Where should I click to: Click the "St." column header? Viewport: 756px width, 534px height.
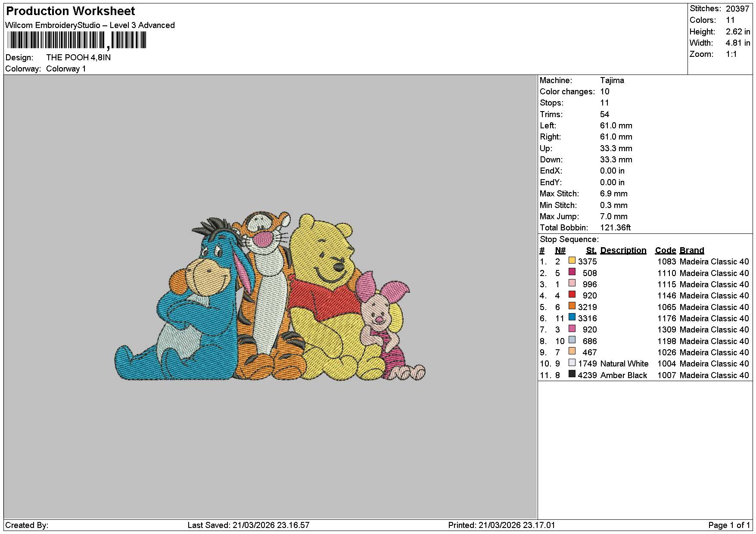point(591,251)
